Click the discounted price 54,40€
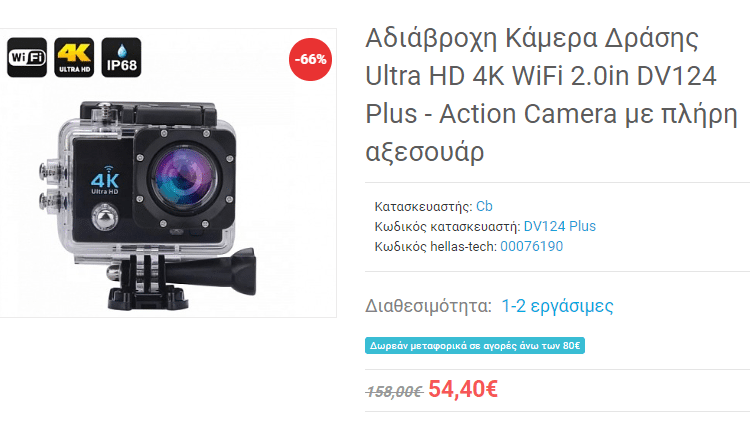 [463, 389]
